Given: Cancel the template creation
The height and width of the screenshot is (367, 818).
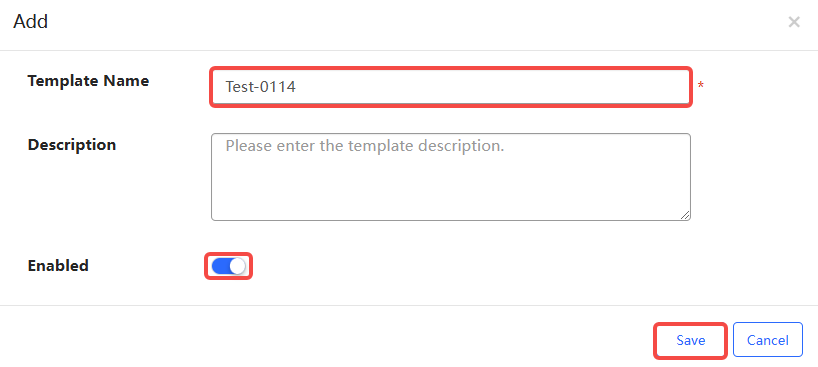Looking at the screenshot, I should [x=767, y=340].
